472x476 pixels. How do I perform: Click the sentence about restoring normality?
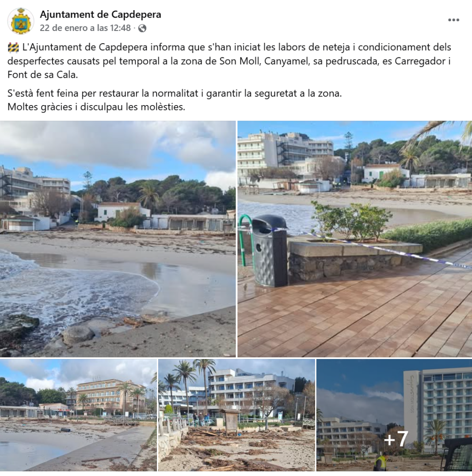pyautogui.click(x=175, y=93)
